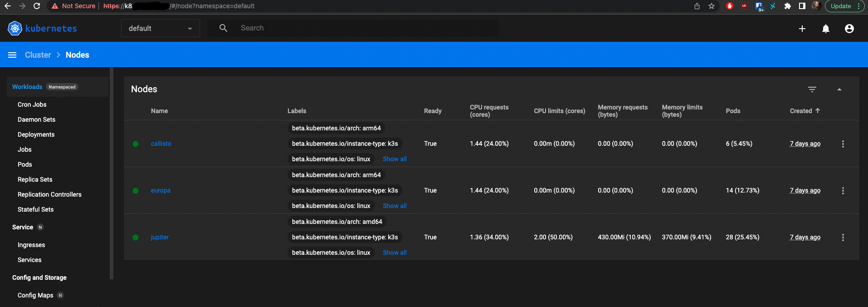Click the Namespaced badge beside Workloads
The width and height of the screenshot is (868, 307).
coord(62,87)
